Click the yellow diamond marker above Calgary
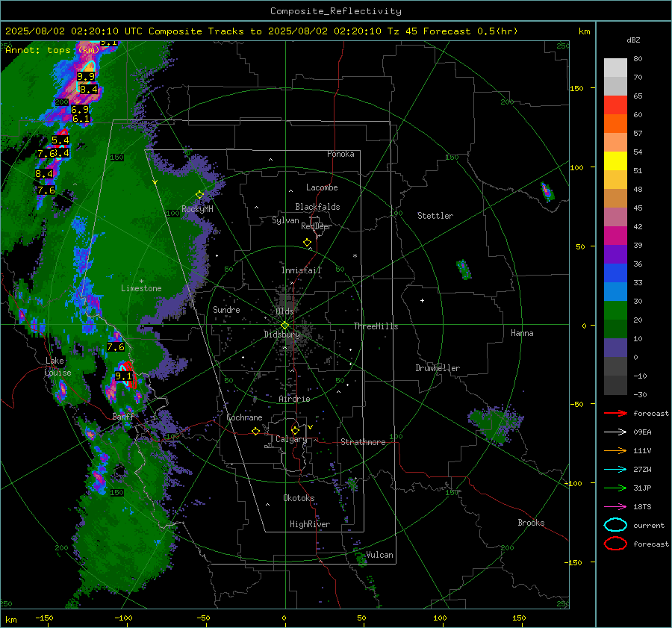672x628 pixels. click(x=295, y=430)
